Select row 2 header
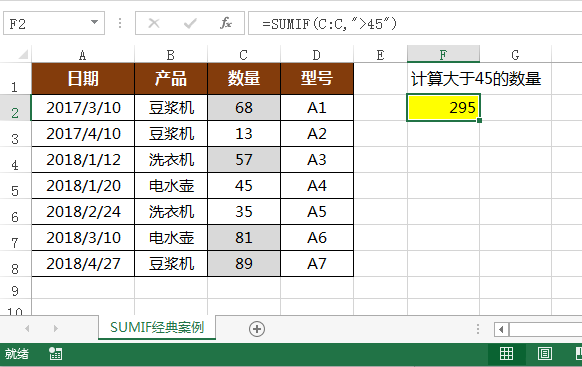Screen dimensions: 582x367 pos(15,108)
